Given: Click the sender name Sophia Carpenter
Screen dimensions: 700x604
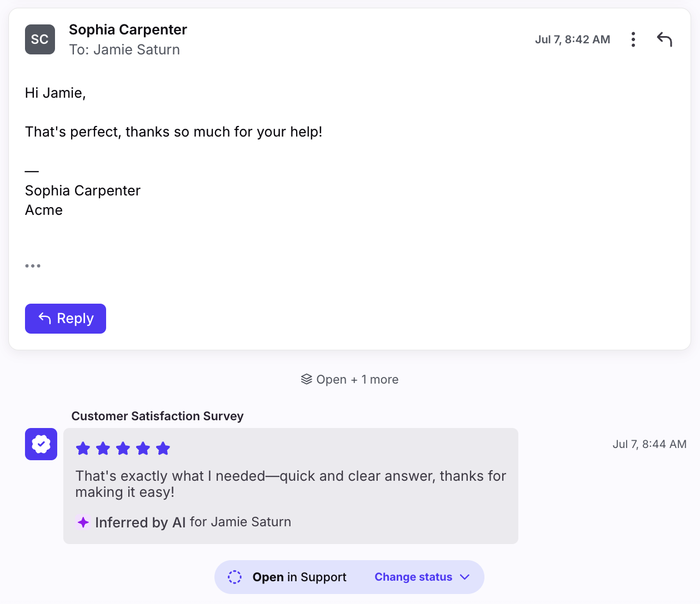Looking at the screenshot, I should [x=128, y=29].
